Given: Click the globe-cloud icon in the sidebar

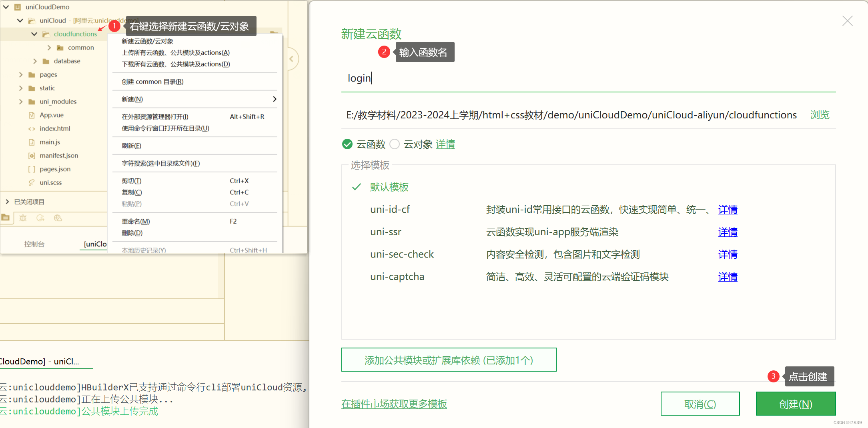Looking at the screenshot, I should point(58,218).
